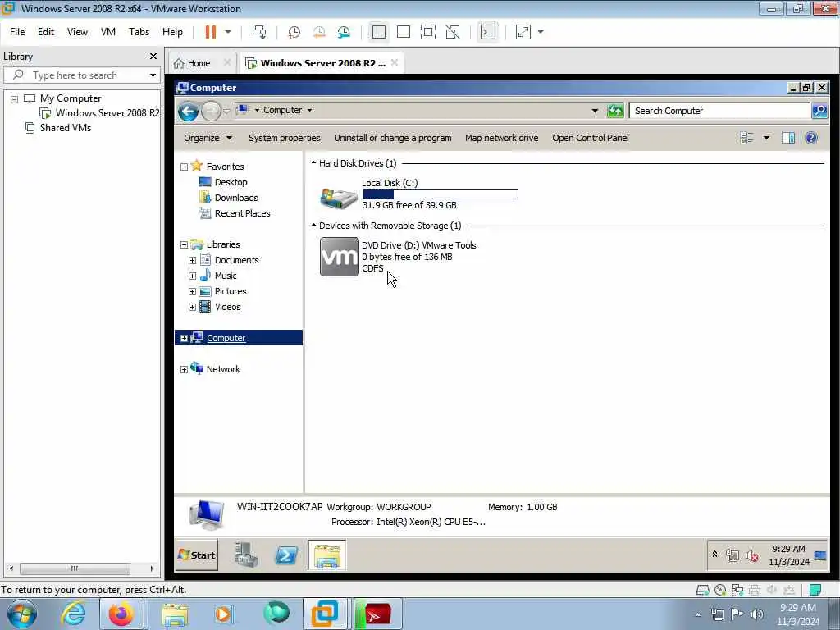Revert VM to previous snapshot

319,32
